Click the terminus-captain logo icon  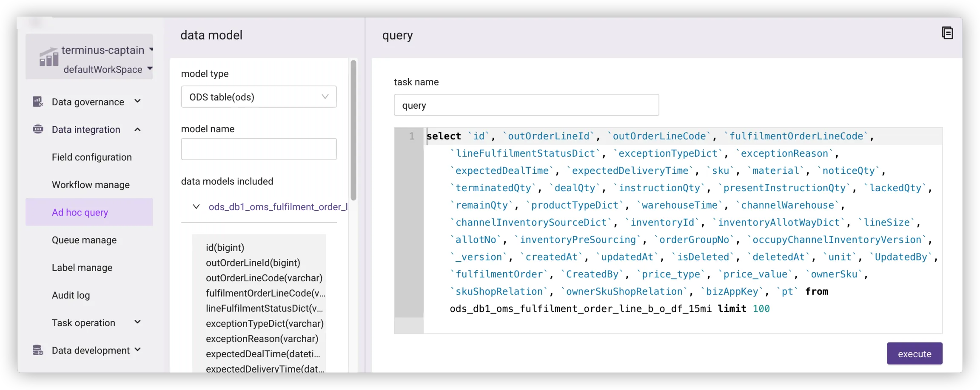(48, 57)
